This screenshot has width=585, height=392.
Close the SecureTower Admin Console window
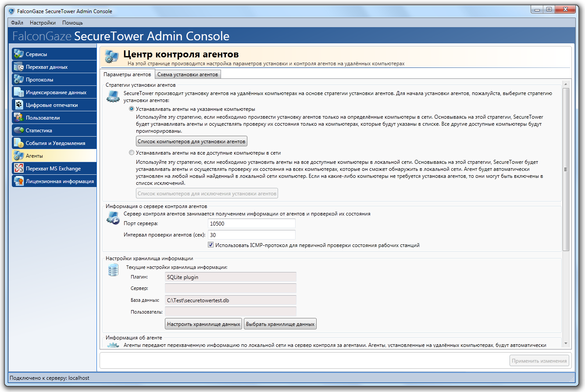[566, 9]
